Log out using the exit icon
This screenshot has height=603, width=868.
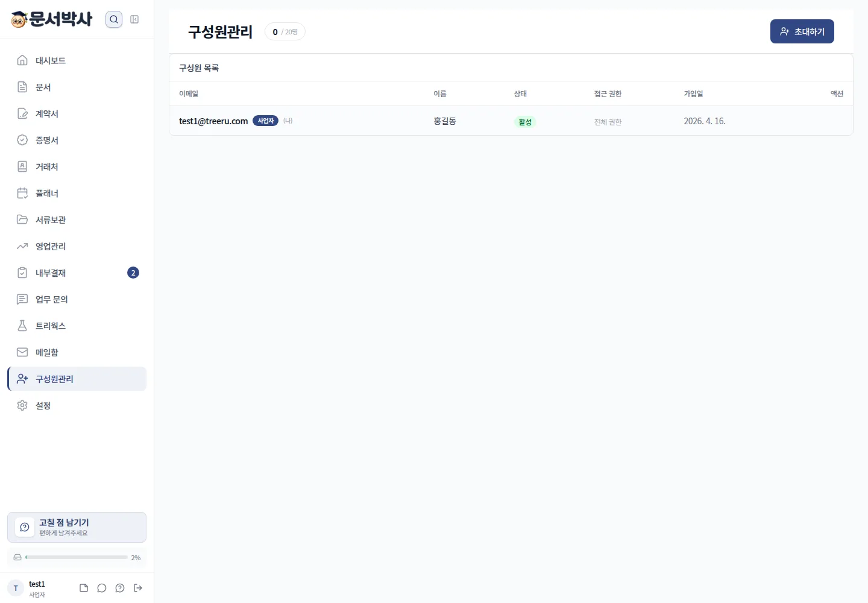[138, 588]
